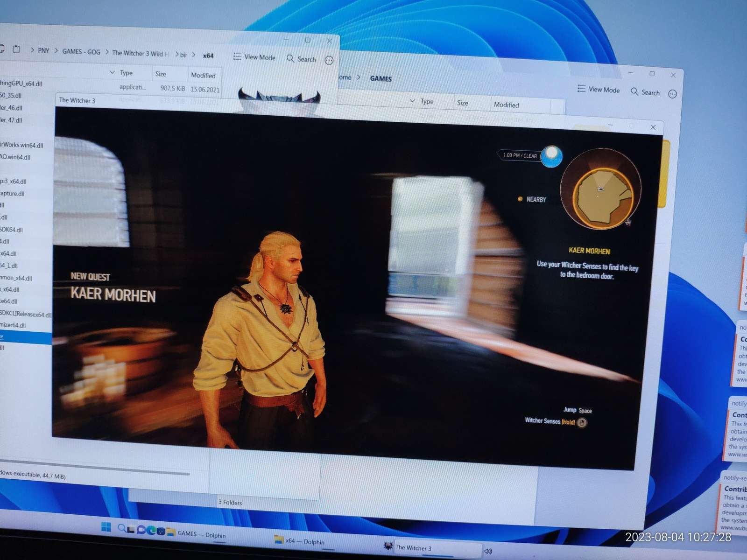This screenshot has width=747, height=560.
Task: Open the chat icon on the taskbar
Action: click(x=141, y=530)
